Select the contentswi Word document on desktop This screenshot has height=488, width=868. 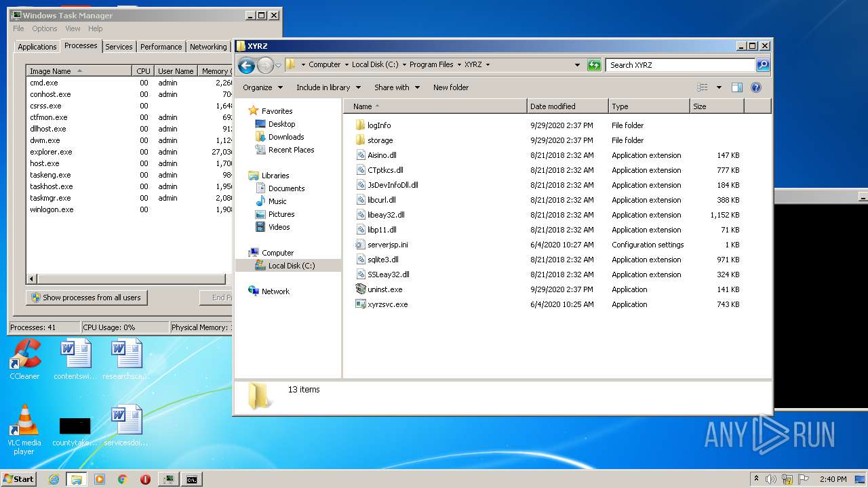click(x=75, y=360)
